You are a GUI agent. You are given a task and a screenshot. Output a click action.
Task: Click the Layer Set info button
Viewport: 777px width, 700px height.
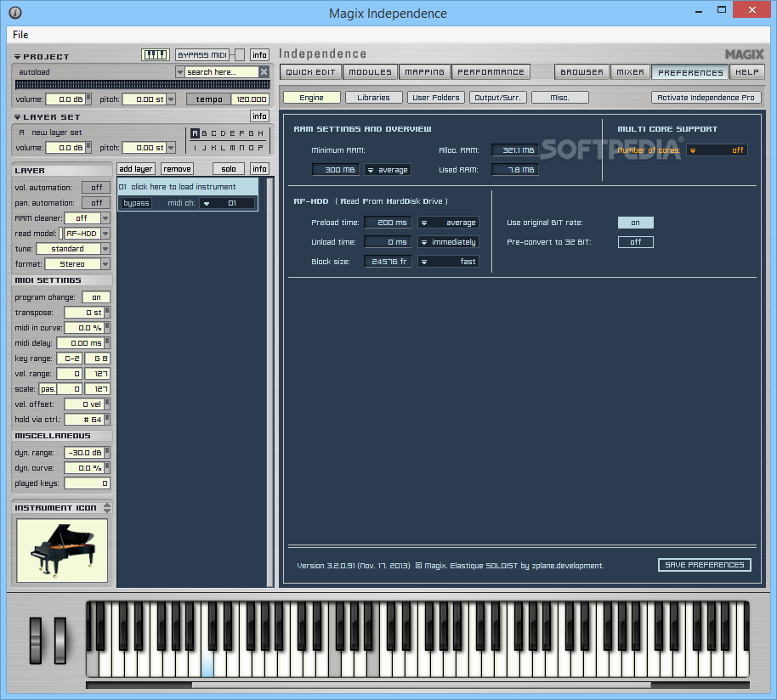click(259, 116)
